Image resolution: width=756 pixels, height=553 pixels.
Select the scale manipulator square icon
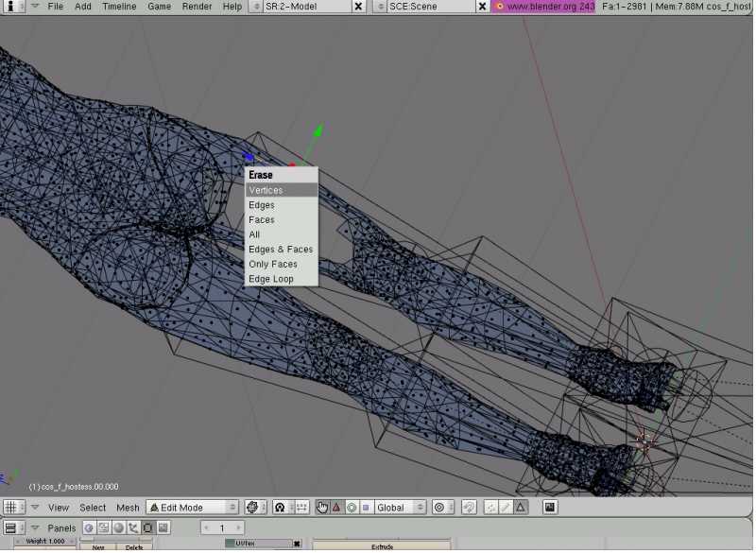tap(366, 508)
